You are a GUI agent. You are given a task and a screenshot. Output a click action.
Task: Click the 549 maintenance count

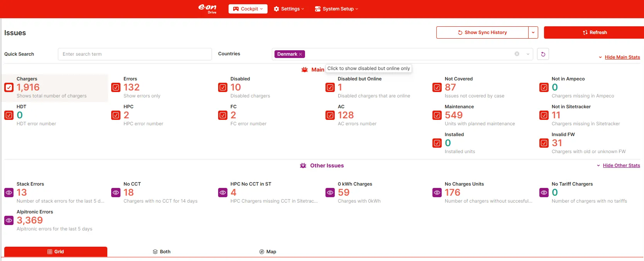coord(454,115)
